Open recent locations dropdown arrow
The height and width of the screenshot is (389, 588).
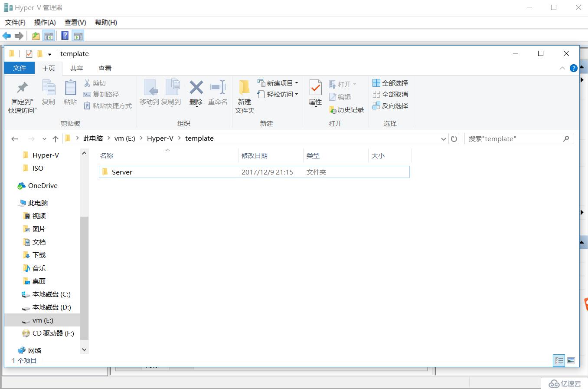(x=44, y=138)
